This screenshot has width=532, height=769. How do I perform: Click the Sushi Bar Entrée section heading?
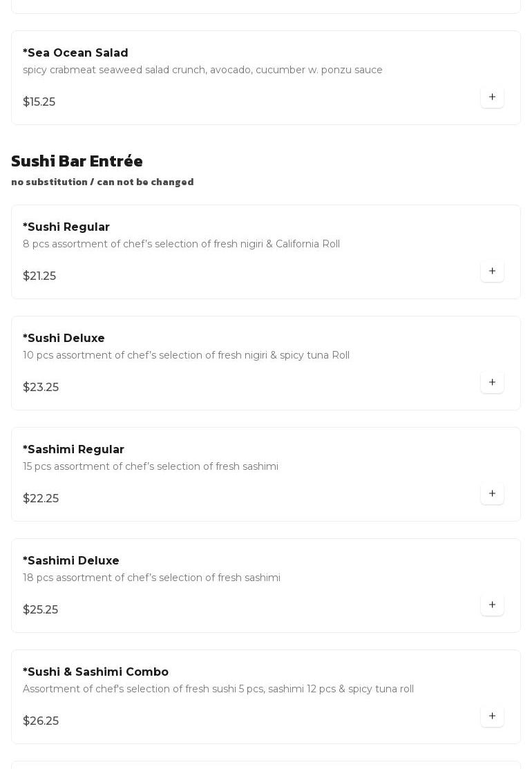77,161
